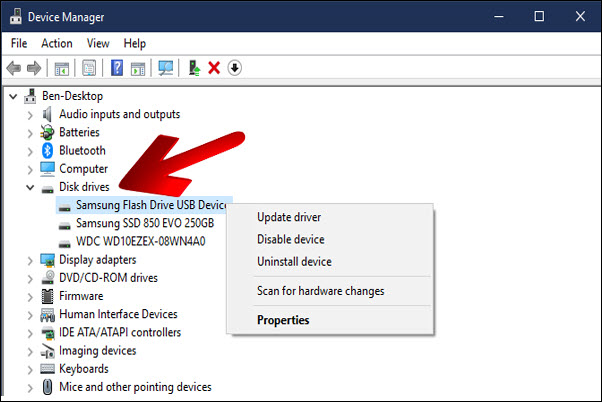Screen dimensions: 602x402
Task: Click the Back arrow in the toolbar
Action: click(15, 68)
